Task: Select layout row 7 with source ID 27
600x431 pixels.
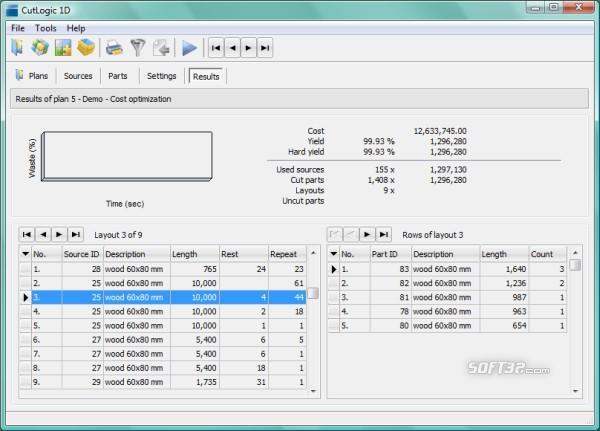Action: coord(163,354)
